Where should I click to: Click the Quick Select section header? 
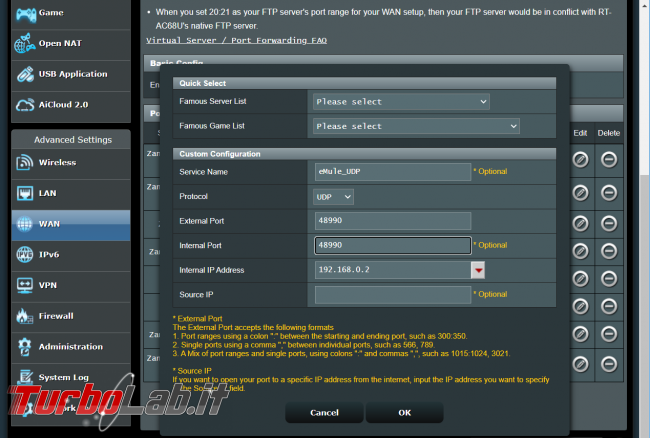pyautogui.click(x=364, y=83)
